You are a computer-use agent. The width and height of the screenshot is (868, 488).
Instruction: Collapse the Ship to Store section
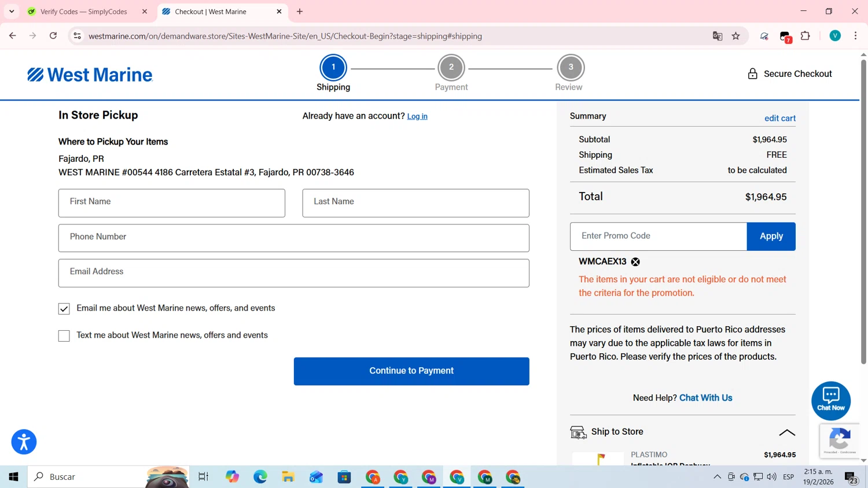coord(787,432)
